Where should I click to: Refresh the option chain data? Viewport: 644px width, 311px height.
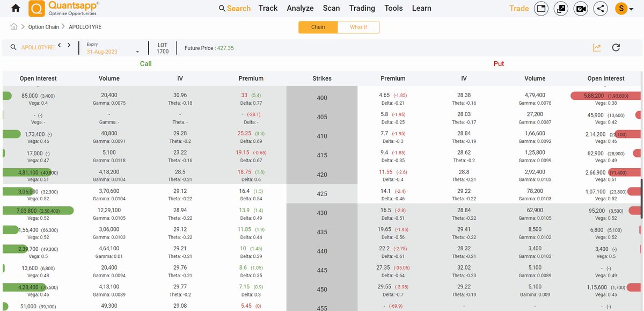click(616, 47)
